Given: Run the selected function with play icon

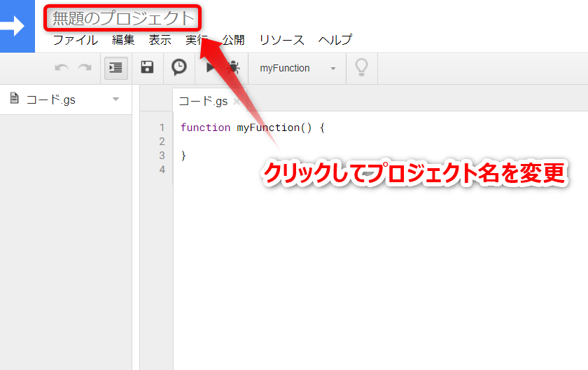Looking at the screenshot, I should [211, 67].
